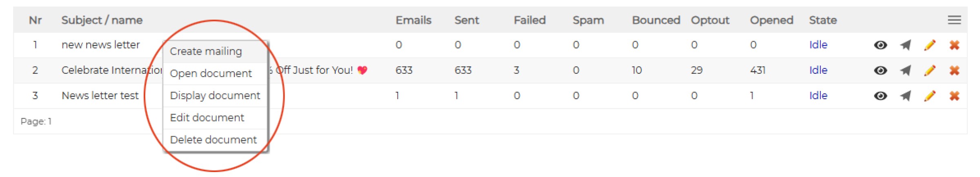This screenshot has height=177, width=980.
Task: View News letter test using eye icon
Action: tap(880, 96)
